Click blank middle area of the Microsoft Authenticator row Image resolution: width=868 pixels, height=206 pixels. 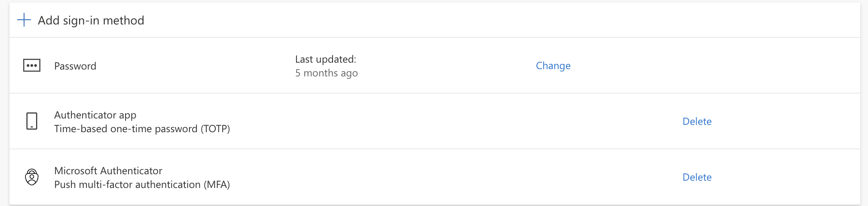[430, 177]
